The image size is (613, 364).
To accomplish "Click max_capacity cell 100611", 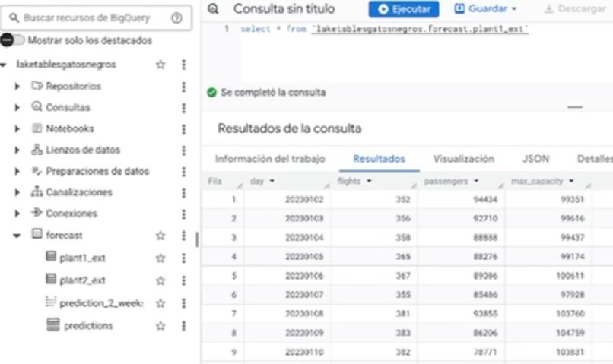I will pyautogui.click(x=570, y=276).
